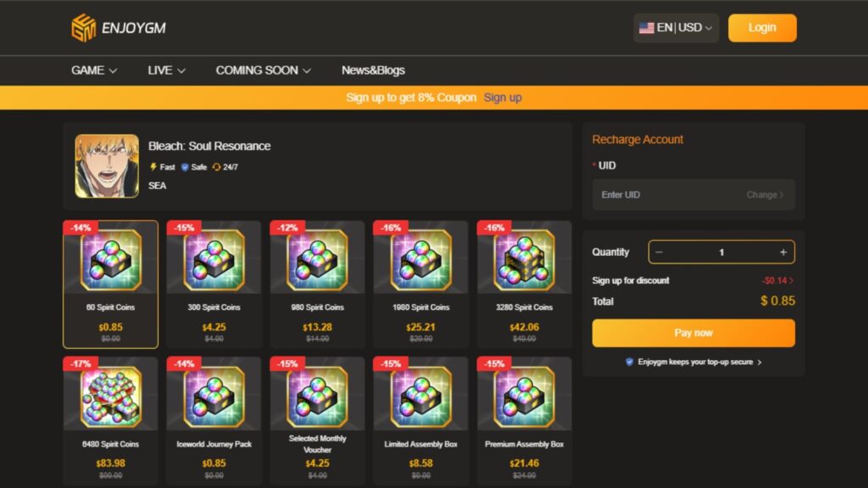Open the LIVE menu
868x488 pixels.
pos(166,70)
